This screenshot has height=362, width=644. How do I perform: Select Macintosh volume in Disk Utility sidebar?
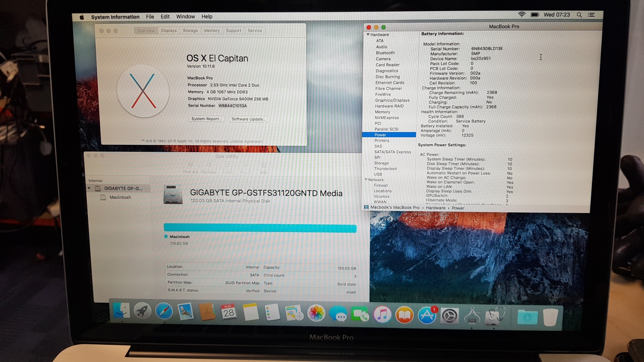pyautogui.click(x=120, y=197)
